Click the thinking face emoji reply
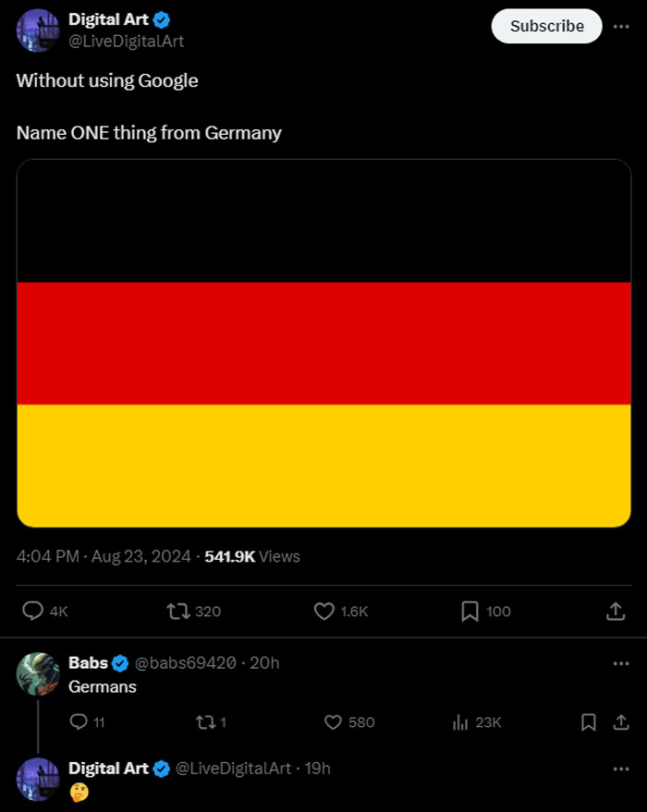 pyautogui.click(x=78, y=793)
